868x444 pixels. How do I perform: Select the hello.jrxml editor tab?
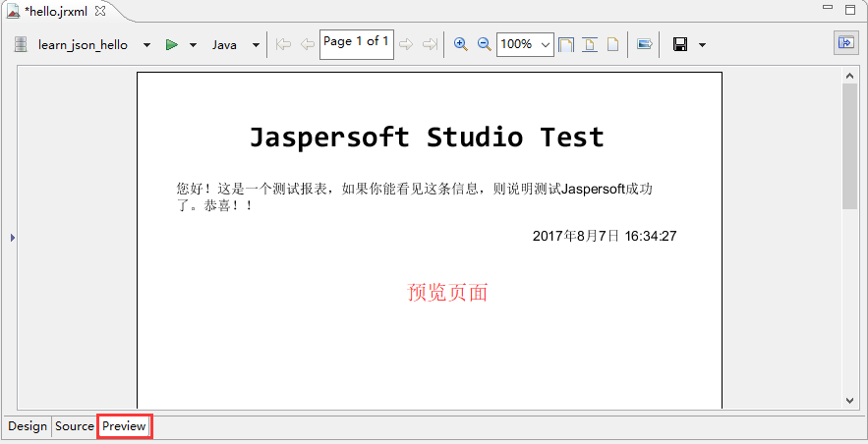coord(56,12)
